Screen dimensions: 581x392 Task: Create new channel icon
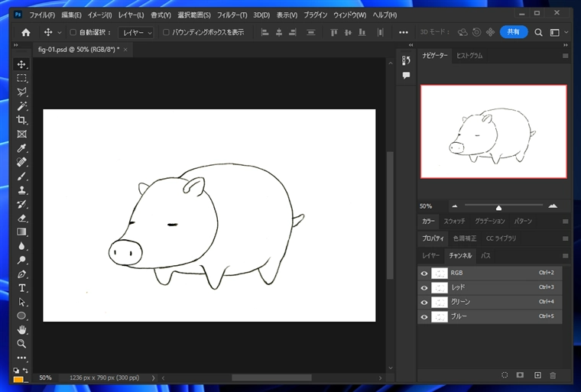coord(537,375)
